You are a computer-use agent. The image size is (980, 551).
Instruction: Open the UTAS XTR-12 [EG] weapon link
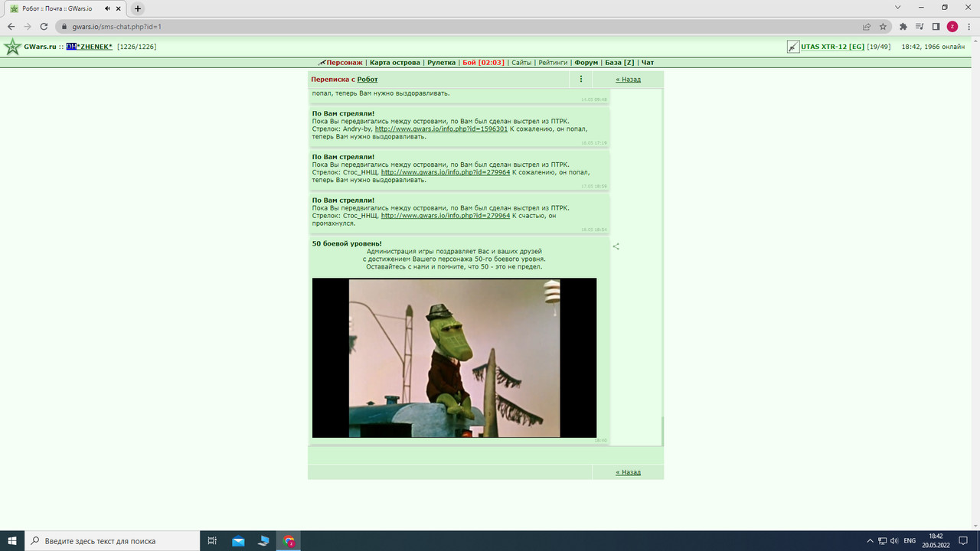pyautogui.click(x=832, y=47)
